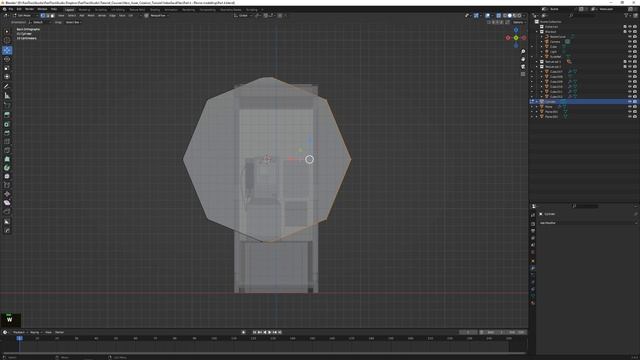
Task: Select the Cursor tool in toolbar
Action: click(7, 41)
